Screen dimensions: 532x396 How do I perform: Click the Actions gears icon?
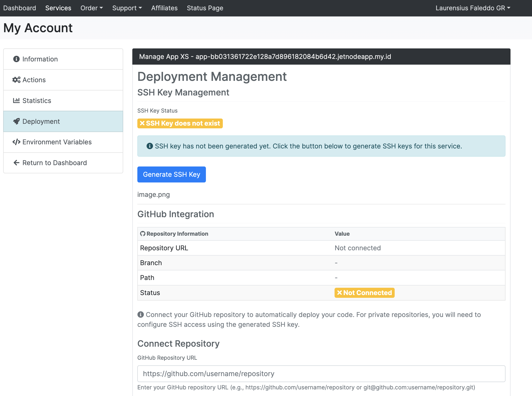pyautogui.click(x=16, y=80)
